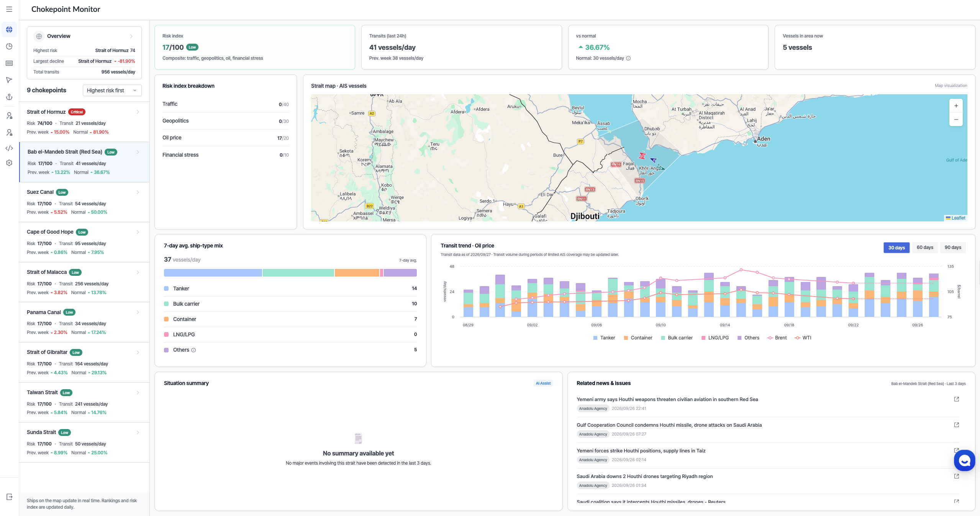Click the red vessel marker on the map
The height and width of the screenshot is (516, 980).
click(642, 156)
